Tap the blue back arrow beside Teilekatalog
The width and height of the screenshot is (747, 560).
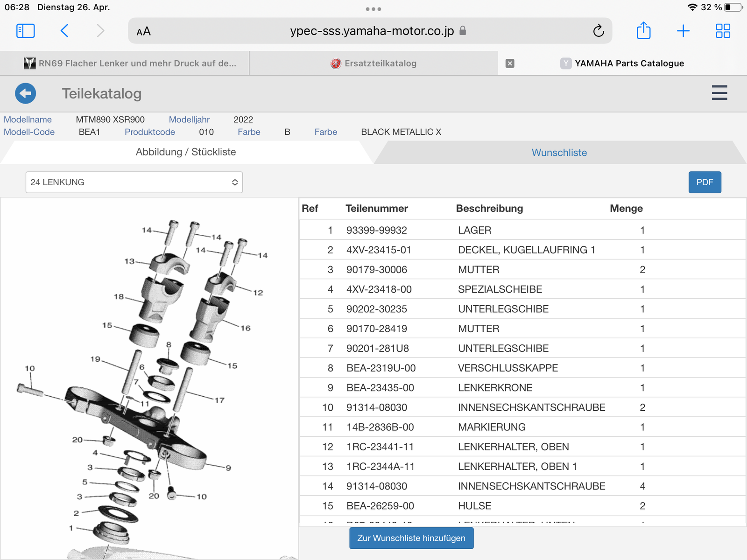tap(26, 93)
